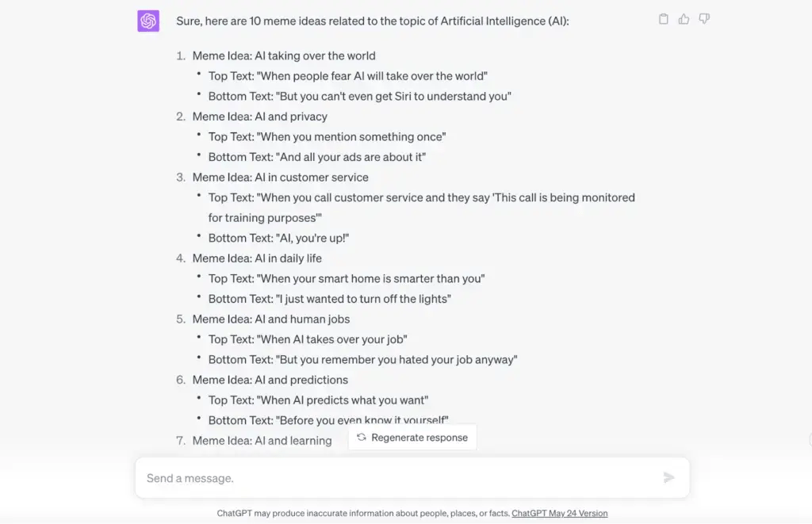Open the ChatGPT May 24 Version link
Viewport: 812px width, 524px height.
[560, 513]
